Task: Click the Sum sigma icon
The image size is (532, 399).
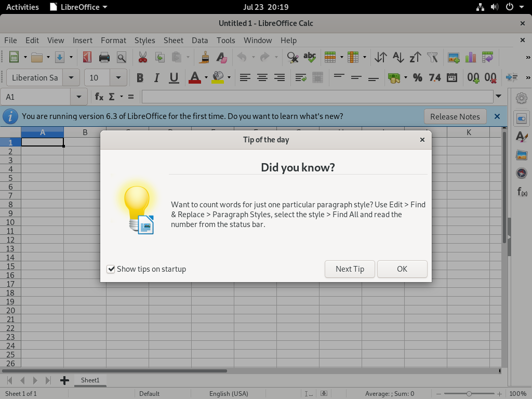Action: tap(112, 97)
